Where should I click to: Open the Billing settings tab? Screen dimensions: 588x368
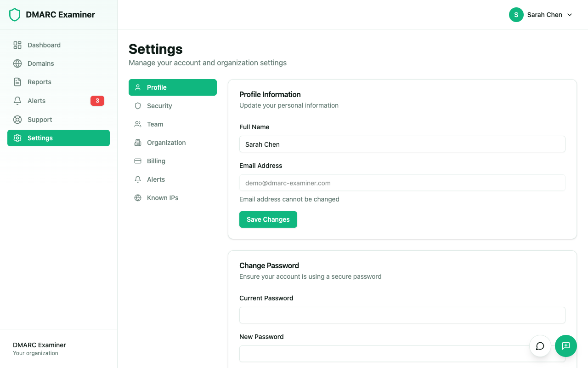[x=173, y=161]
